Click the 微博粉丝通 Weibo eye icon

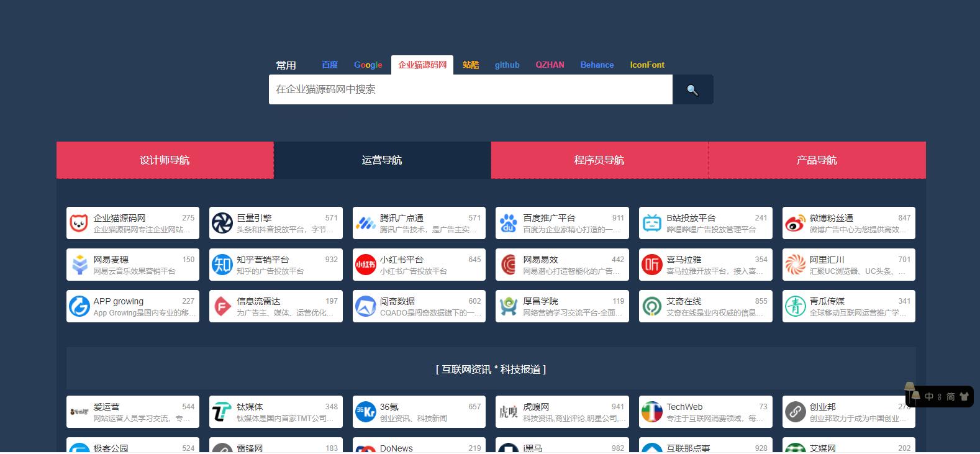795,223
